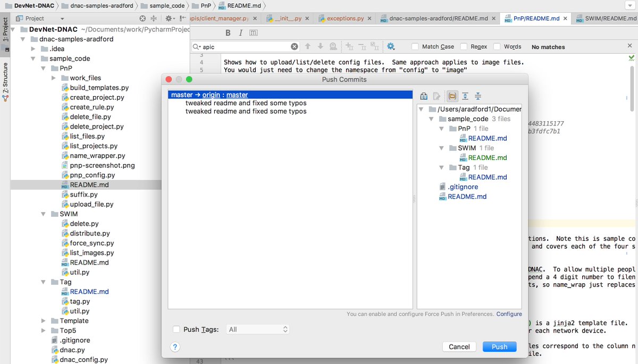Open the tab list dropdown arrow
Screen dimensions: 638x364
629,5
